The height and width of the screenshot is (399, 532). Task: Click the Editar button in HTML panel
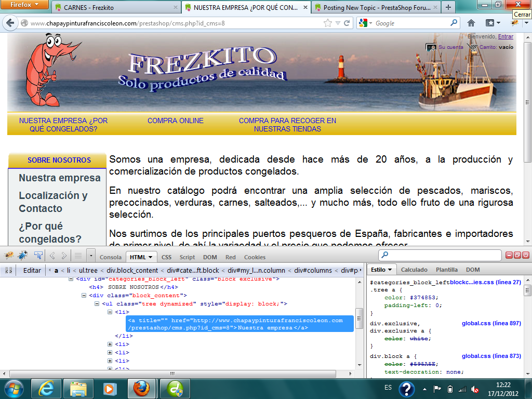click(32, 270)
